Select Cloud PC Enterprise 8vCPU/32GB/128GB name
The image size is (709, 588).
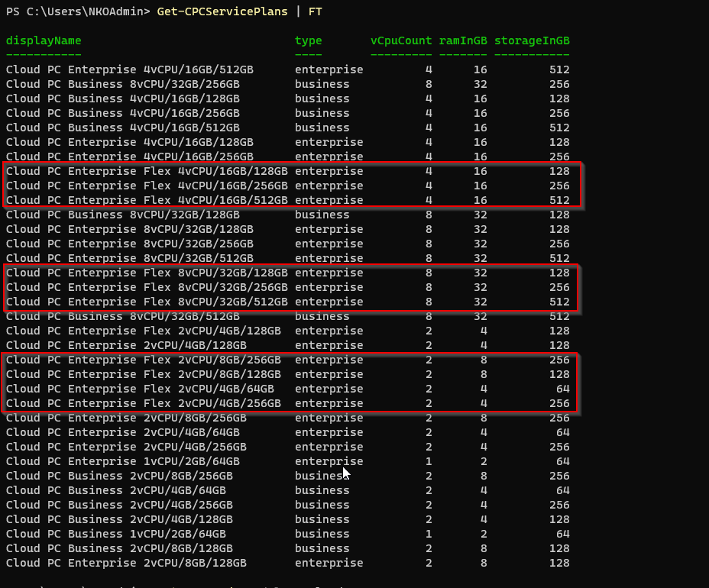tap(129, 229)
